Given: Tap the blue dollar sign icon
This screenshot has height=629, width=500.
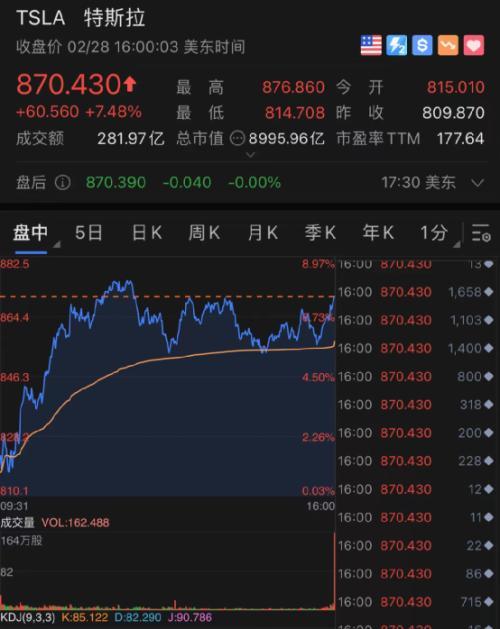Looking at the screenshot, I should click(x=422, y=45).
